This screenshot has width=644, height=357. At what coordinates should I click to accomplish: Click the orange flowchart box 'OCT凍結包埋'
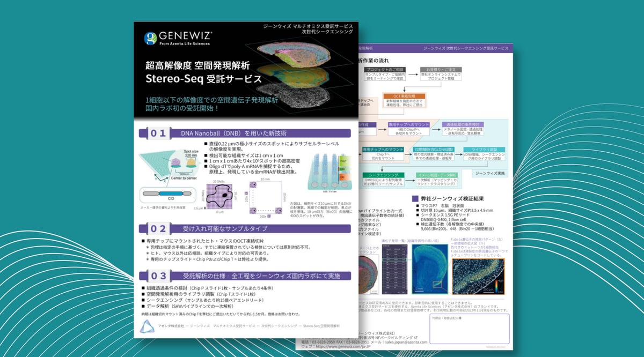pos(405,100)
